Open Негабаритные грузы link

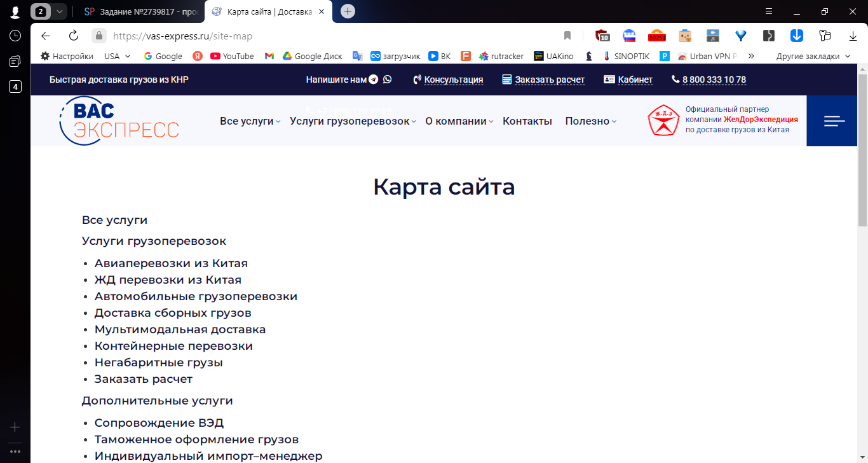tap(158, 362)
